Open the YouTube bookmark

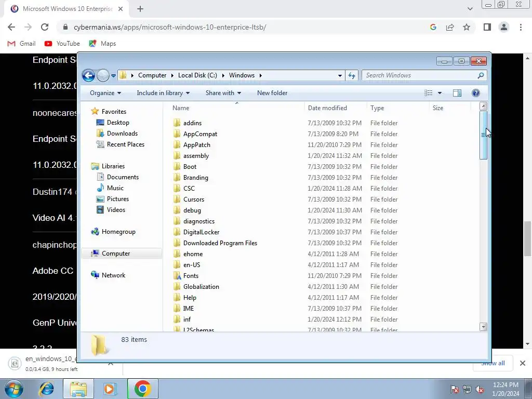pos(62,44)
